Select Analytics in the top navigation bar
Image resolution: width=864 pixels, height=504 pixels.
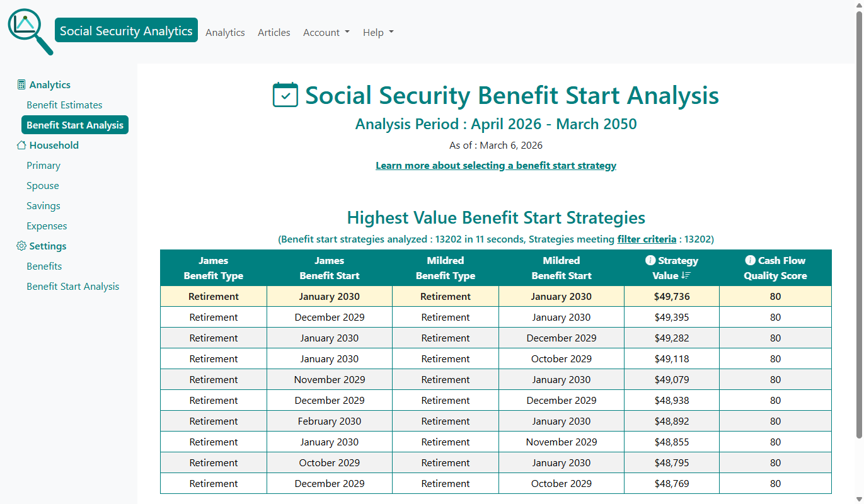(x=225, y=32)
